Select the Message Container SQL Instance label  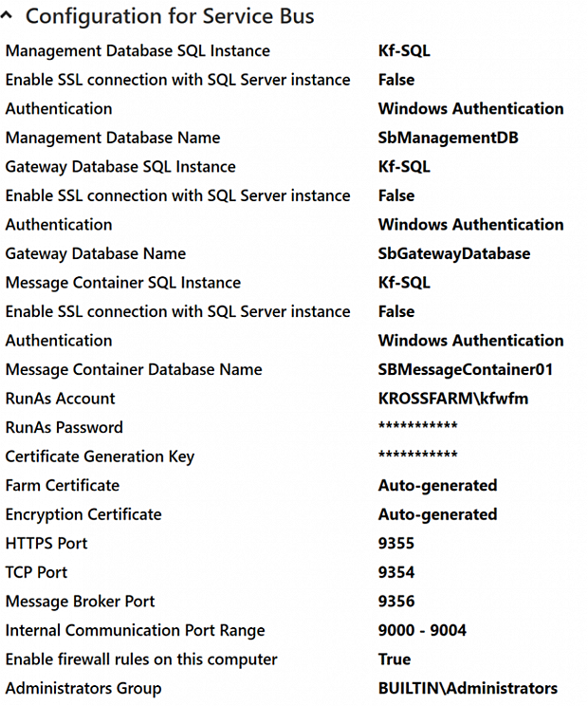123,283
